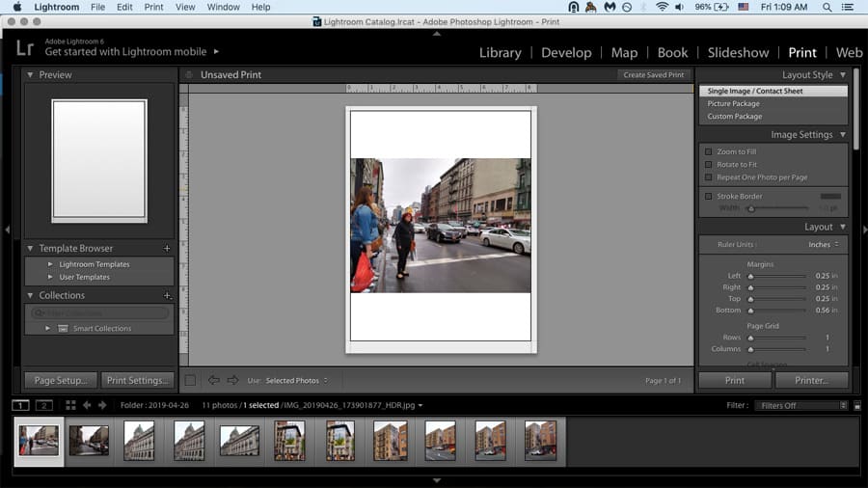Screen dimensions: 868x488
Task: Collapse left panel group side arrow
Action: (x=7, y=230)
